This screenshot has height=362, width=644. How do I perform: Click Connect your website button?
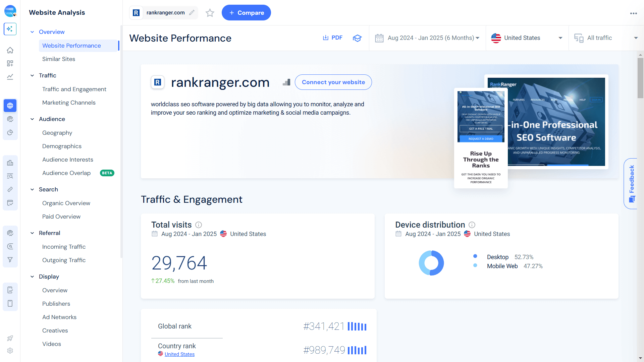tap(333, 82)
